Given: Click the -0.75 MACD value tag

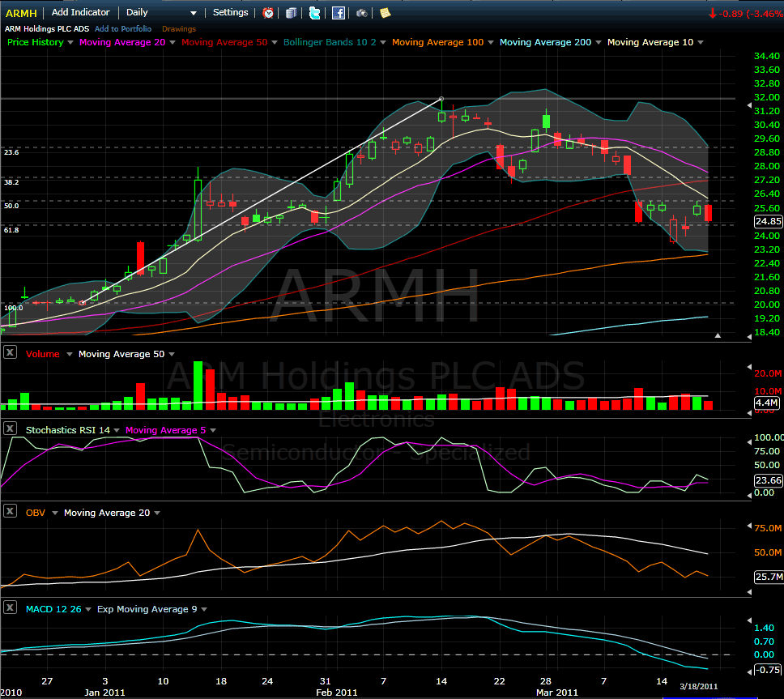Looking at the screenshot, I should [x=768, y=670].
